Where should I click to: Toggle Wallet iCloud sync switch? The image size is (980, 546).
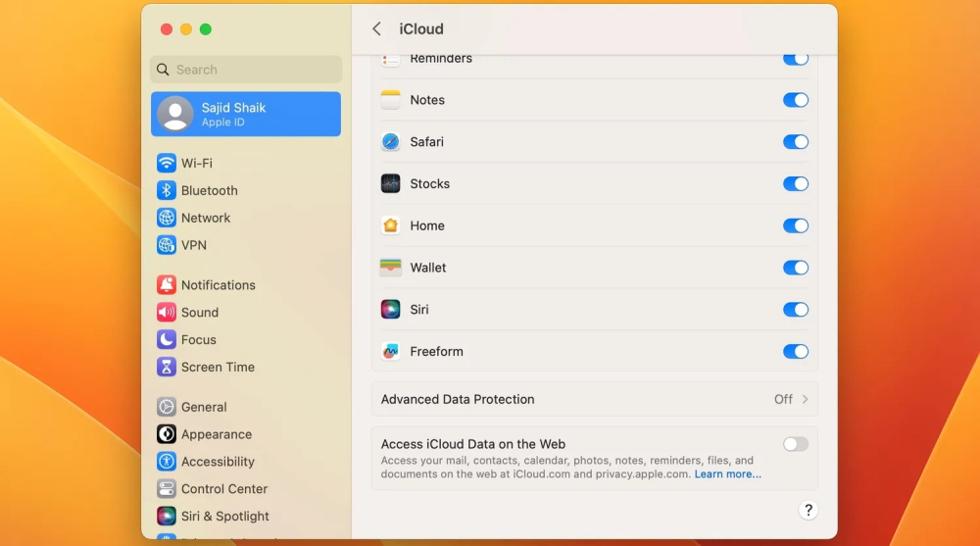796,268
